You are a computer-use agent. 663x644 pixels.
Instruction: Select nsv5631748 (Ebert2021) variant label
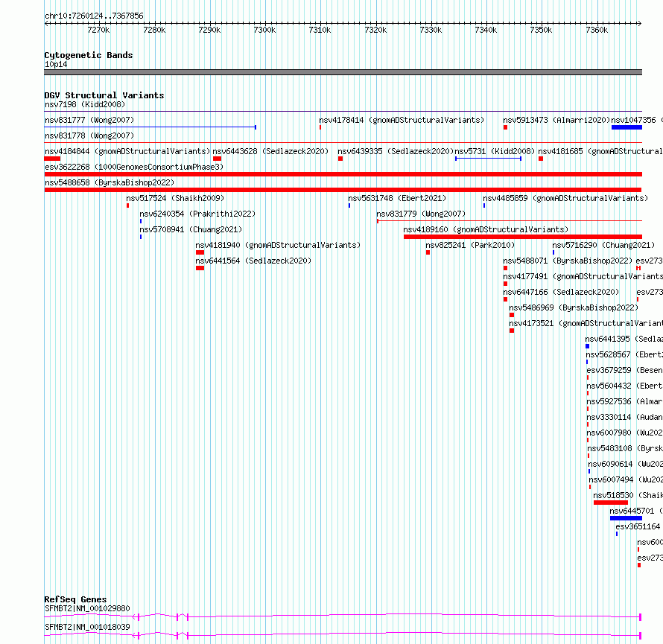coord(397,198)
